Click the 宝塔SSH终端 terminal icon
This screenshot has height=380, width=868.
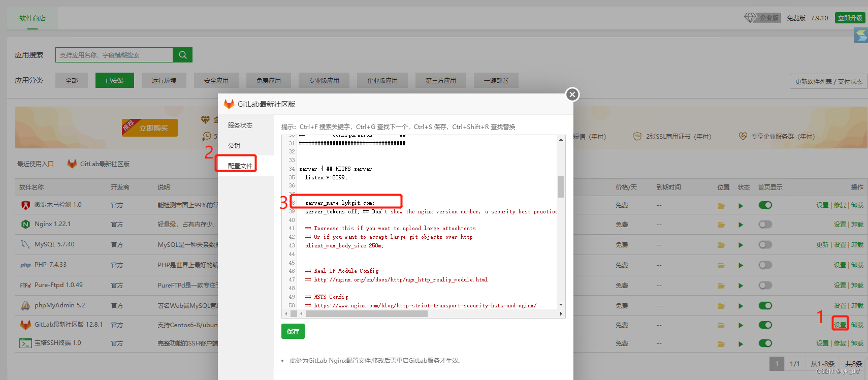point(25,343)
